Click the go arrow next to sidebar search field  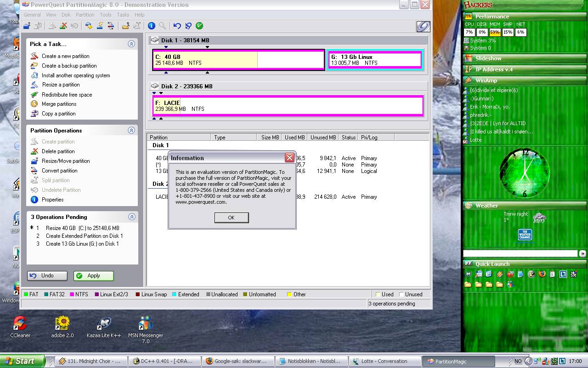(x=582, y=253)
